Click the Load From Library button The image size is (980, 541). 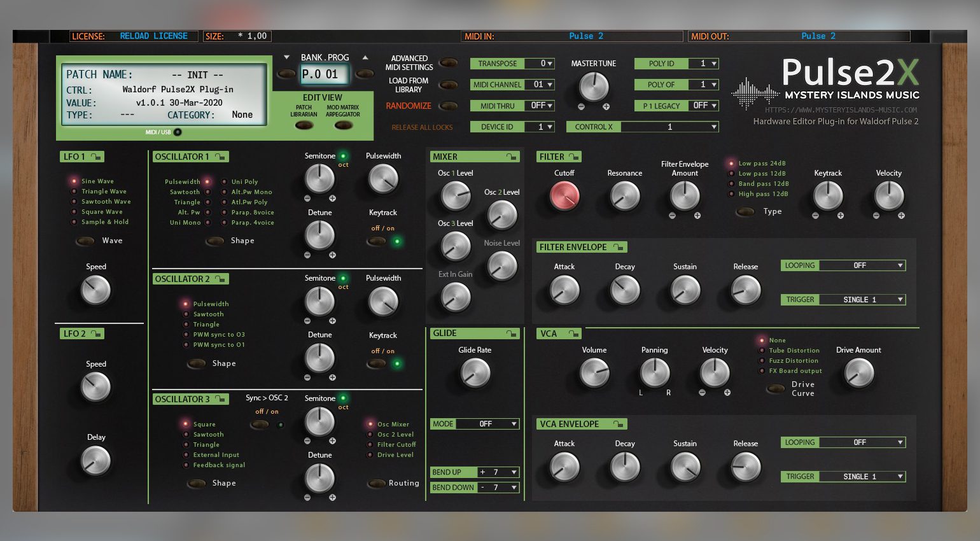point(449,85)
